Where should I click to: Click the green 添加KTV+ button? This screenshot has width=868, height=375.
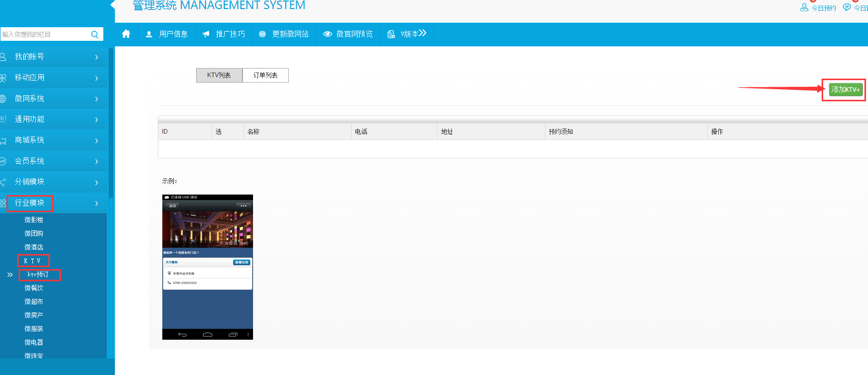(x=845, y=90)
